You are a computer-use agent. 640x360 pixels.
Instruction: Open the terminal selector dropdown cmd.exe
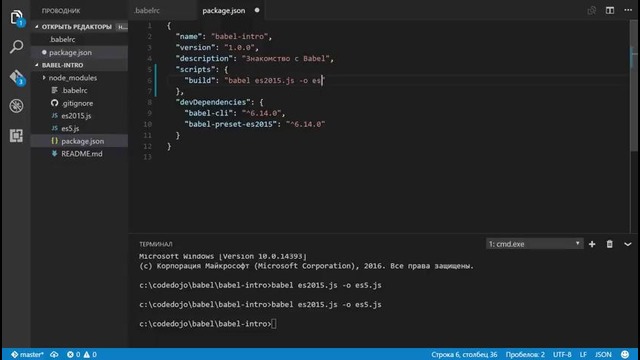point(534,244)
